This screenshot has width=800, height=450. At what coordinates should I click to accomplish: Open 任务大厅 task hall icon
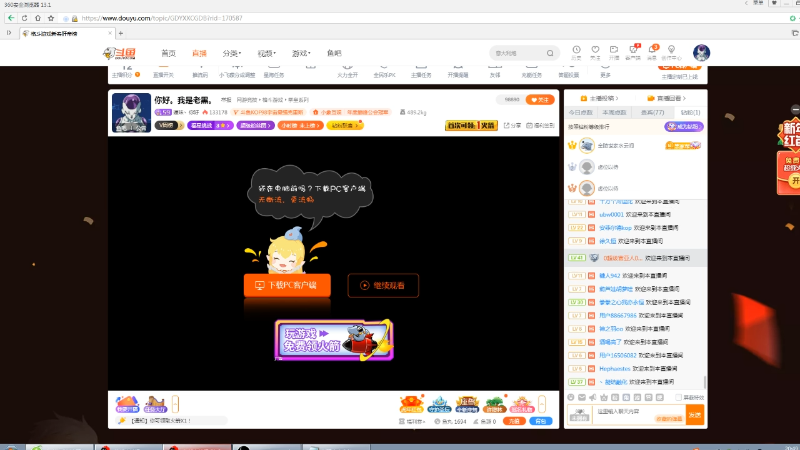tap(155, 404)
